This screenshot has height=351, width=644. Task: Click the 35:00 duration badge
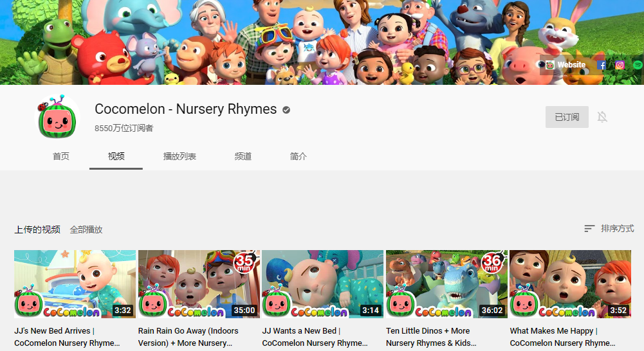pos(244,310)
